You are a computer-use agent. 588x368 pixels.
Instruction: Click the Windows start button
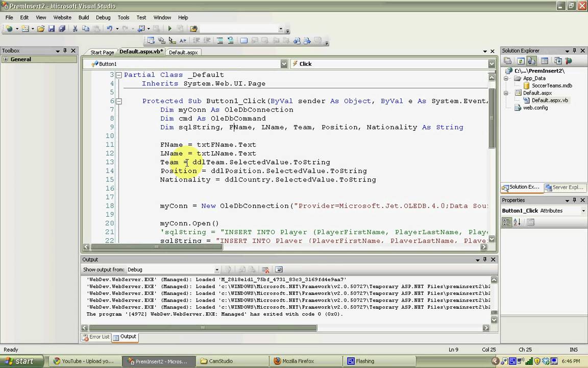22,361
